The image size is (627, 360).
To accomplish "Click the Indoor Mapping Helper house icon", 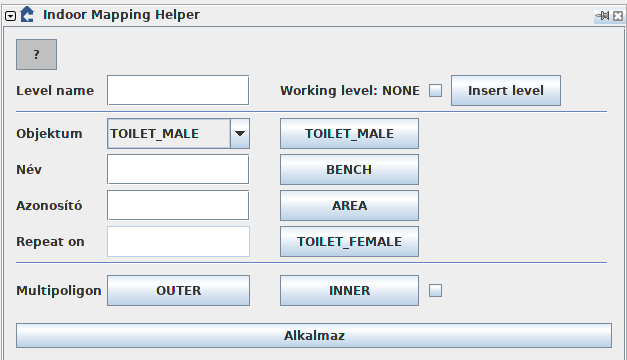I will pyautogui.click(x=27, y=15).
